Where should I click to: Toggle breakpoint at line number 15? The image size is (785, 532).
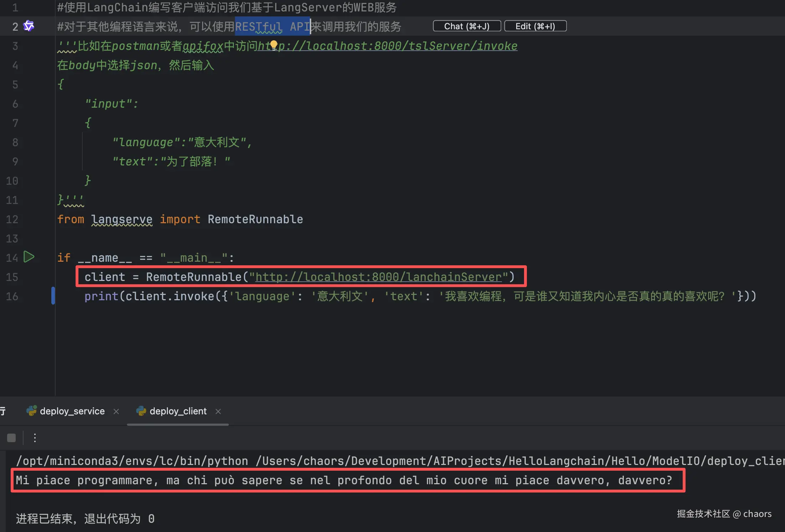click(12, 277)
